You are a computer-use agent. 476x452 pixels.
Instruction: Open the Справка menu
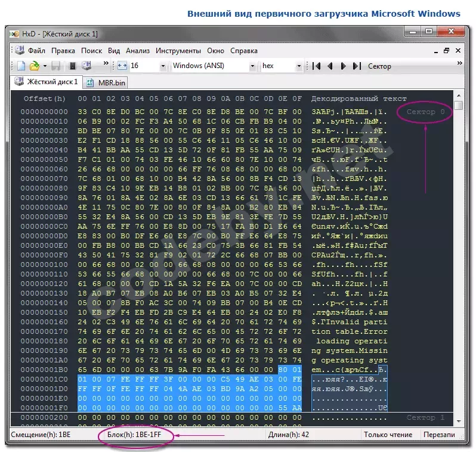pyautogui.click(x=244, y=51)
